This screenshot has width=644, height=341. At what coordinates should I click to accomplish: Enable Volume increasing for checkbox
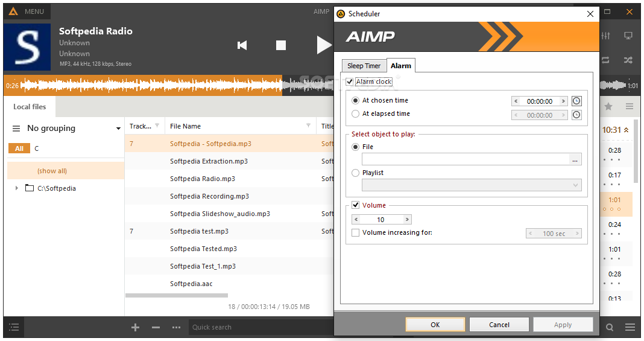coord(356,232)
